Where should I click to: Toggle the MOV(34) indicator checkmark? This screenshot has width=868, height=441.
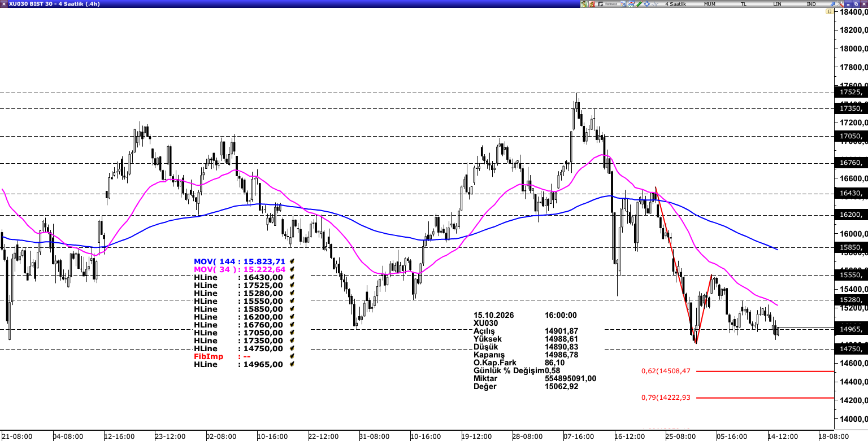pos(292,269)
